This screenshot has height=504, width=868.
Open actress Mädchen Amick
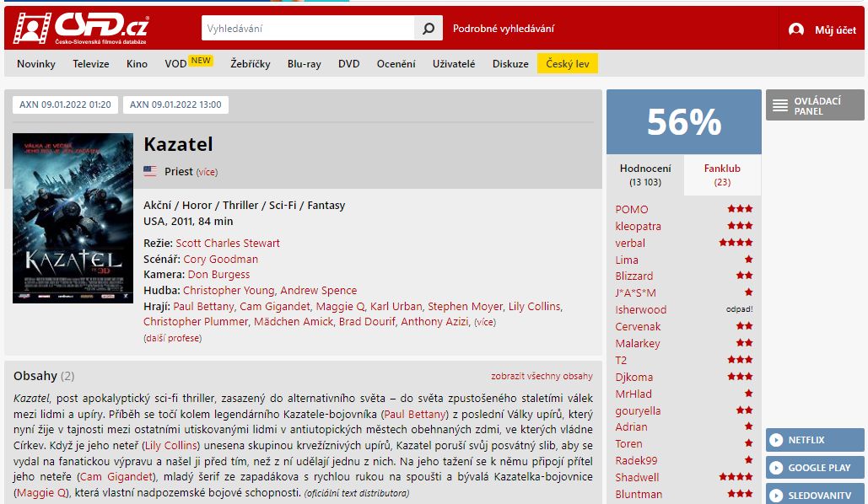pos(294,321)
